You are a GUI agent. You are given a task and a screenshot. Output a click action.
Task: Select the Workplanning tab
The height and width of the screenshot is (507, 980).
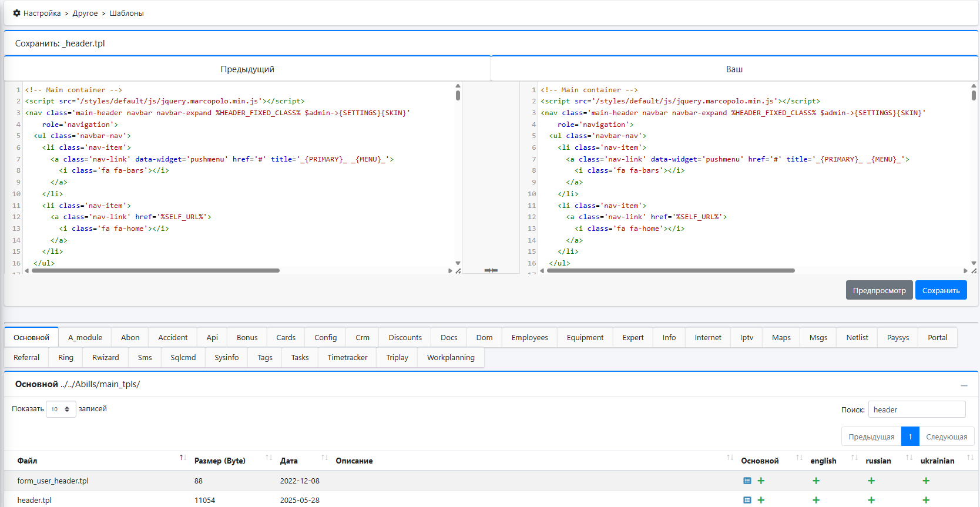tap(451, 357)
